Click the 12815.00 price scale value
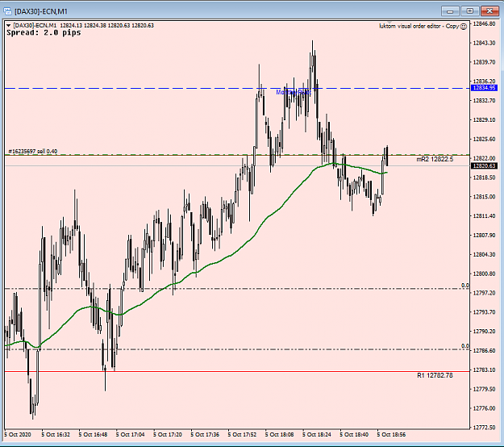The height and width of the screenshot is (447, 504). [485, 197]
